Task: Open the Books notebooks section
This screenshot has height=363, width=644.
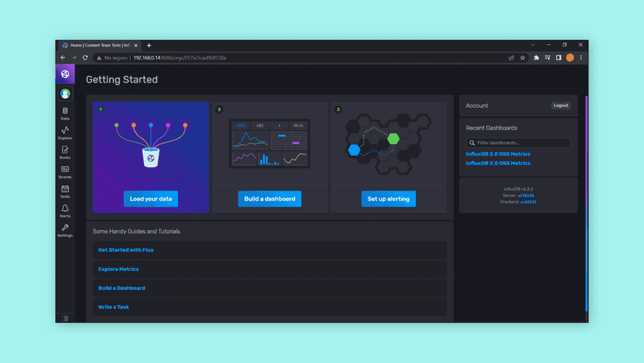Action: [x=65, y=152]
